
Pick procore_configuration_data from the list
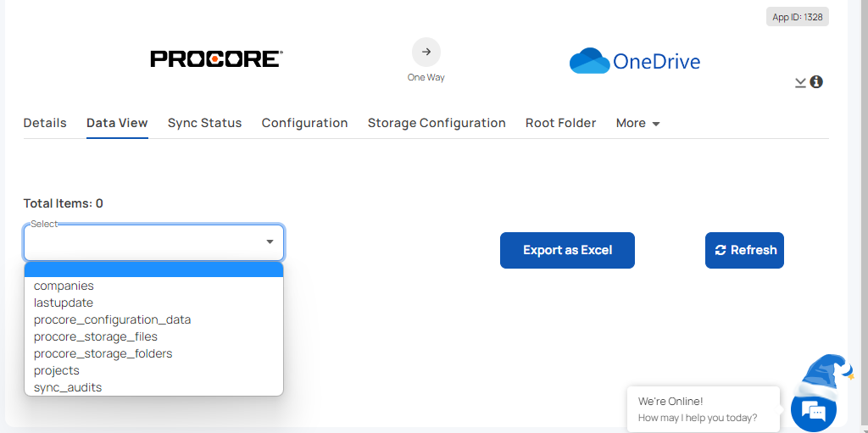112,319
